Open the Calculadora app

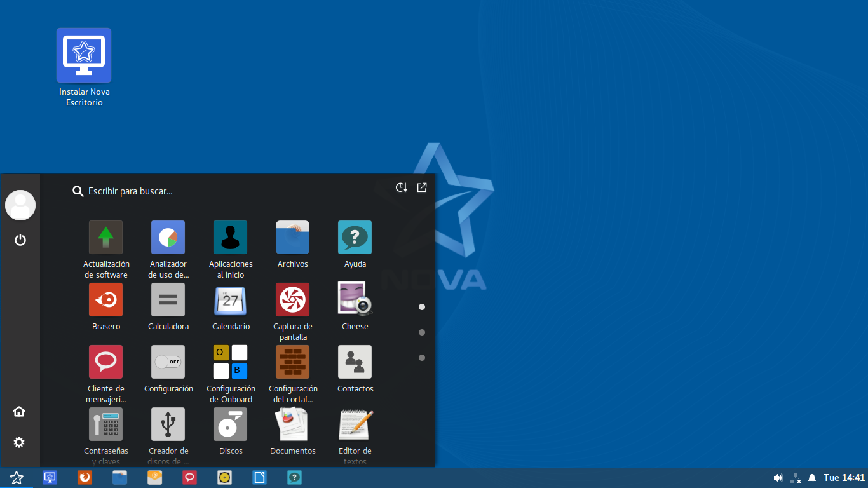168,300
